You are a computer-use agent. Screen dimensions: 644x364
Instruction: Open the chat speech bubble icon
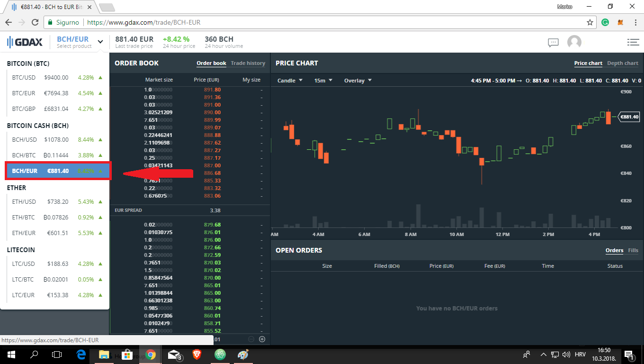(553, 43)
